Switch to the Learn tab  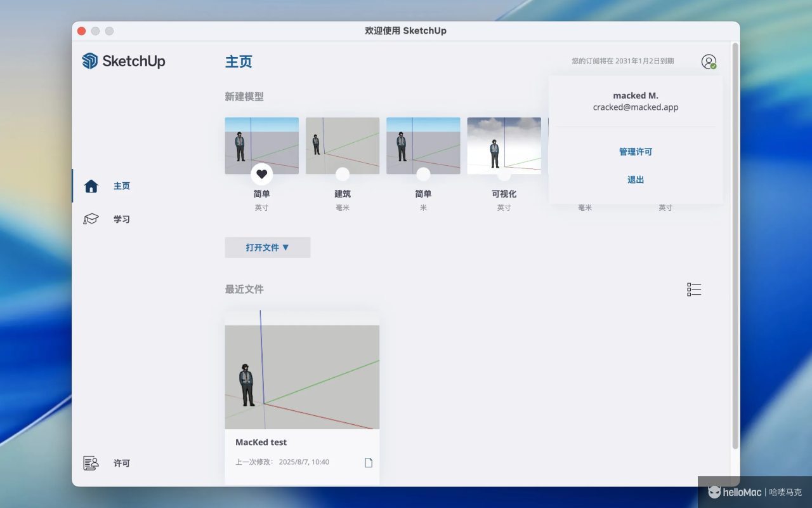122,219
